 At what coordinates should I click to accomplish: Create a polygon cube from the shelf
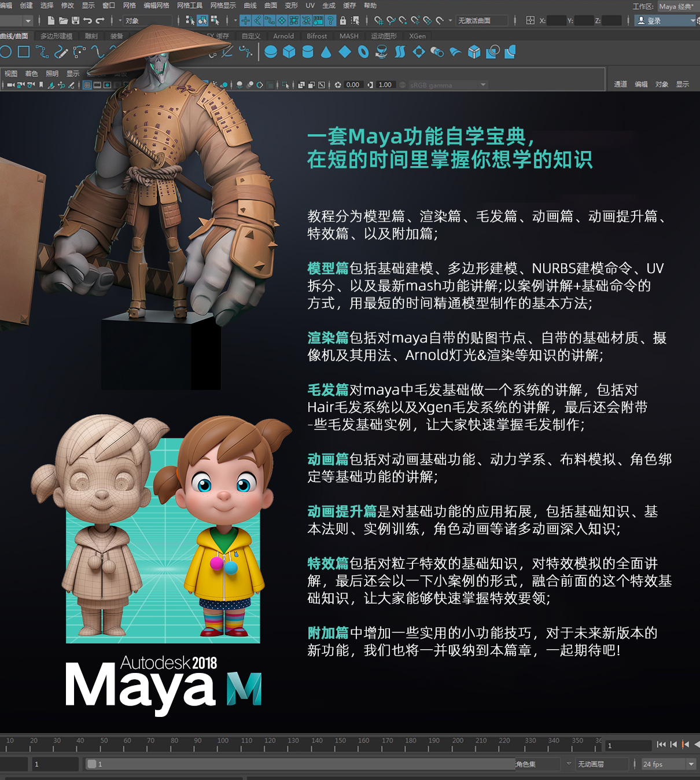[x=289, y=52]
